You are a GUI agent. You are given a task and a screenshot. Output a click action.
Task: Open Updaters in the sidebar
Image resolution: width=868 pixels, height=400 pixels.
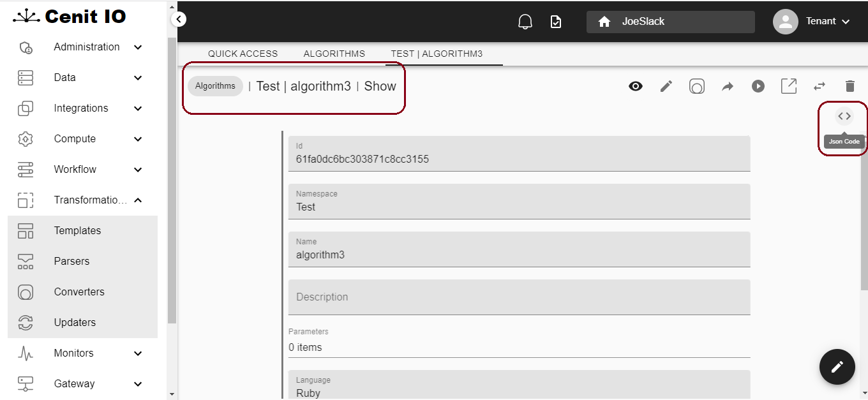(x=82, y=323)
